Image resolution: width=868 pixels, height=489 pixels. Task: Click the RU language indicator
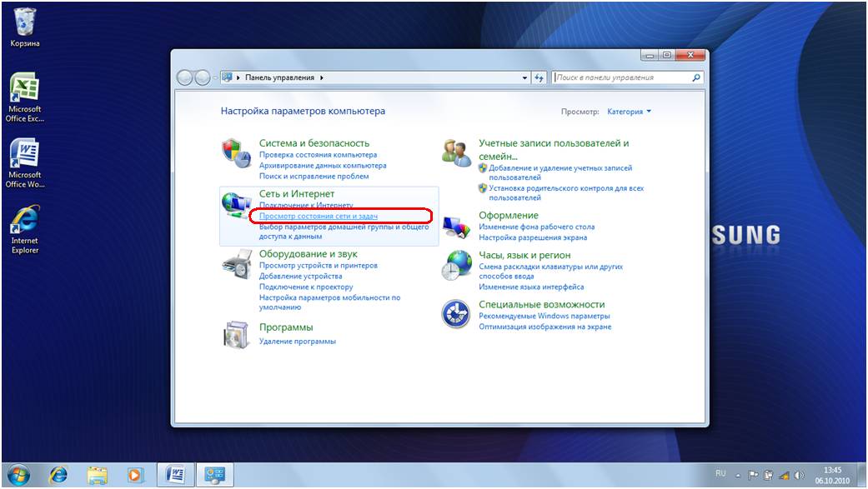[720, 473]
